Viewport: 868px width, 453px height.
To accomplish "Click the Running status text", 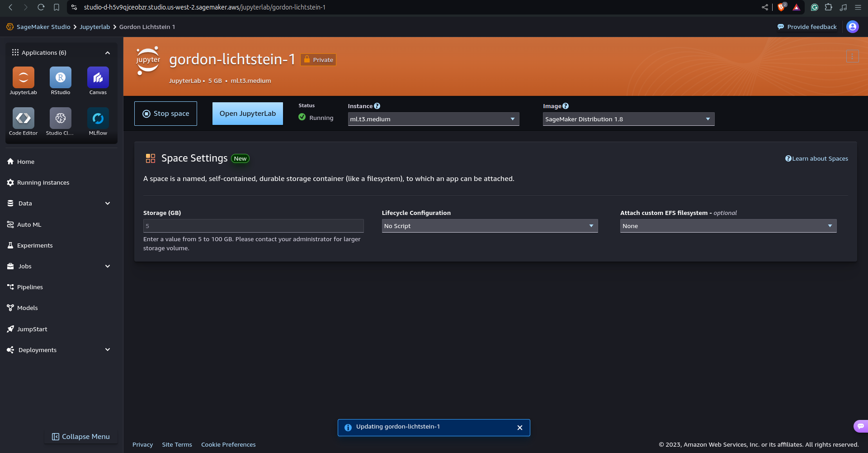I will [321, 118].
